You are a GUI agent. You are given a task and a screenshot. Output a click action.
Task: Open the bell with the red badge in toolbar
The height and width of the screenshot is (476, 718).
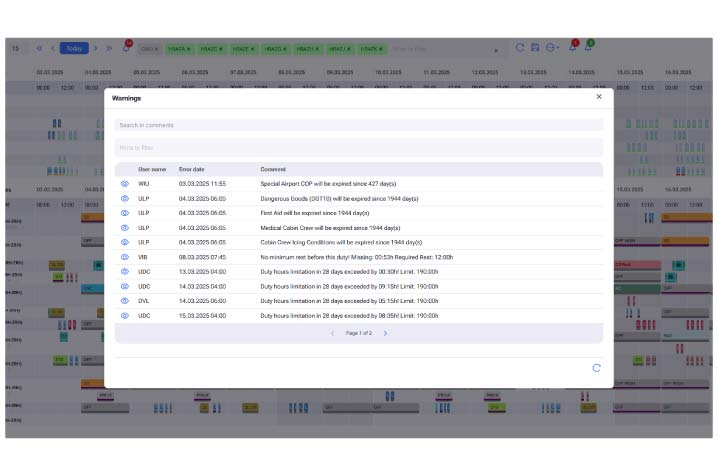click(573, 47)
